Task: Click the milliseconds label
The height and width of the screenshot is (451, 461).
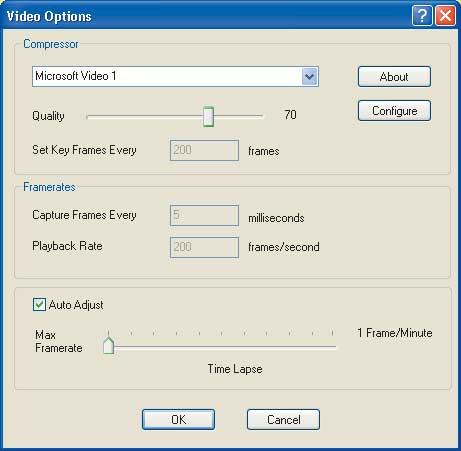Action: pos(276,218)
